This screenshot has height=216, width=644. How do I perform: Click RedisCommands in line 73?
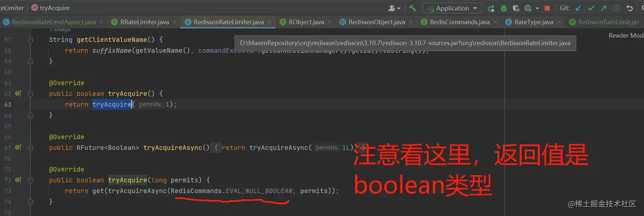[x=196, y=191]
